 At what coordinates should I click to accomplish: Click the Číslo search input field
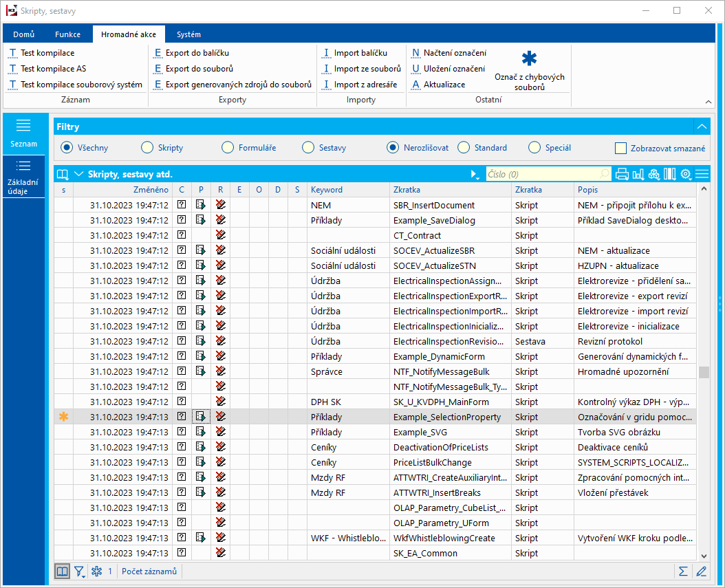point(542,175)
